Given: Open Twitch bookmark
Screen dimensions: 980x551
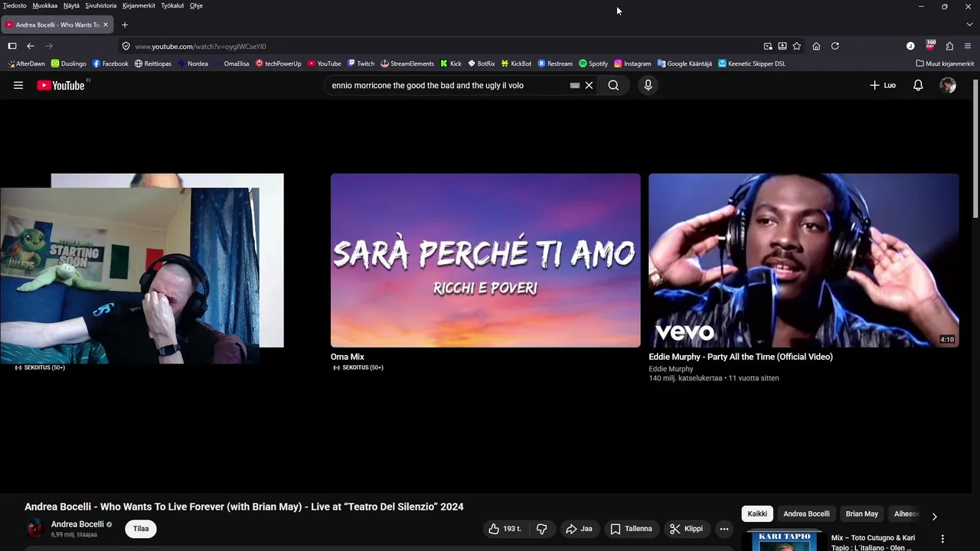Looking at the screenshot, I should pyautogui.click(x=361, y=64).
